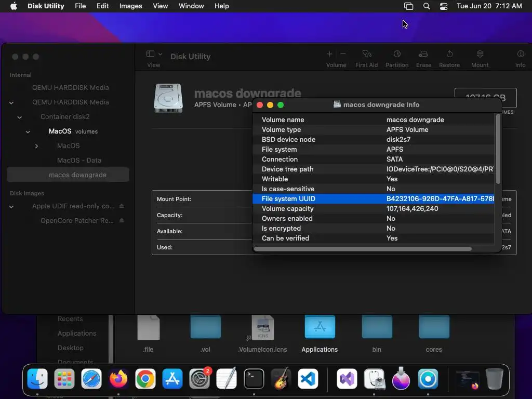Open Finder from the Dock
This screenshot has height=399, width=532.
(x=37, y=379)
